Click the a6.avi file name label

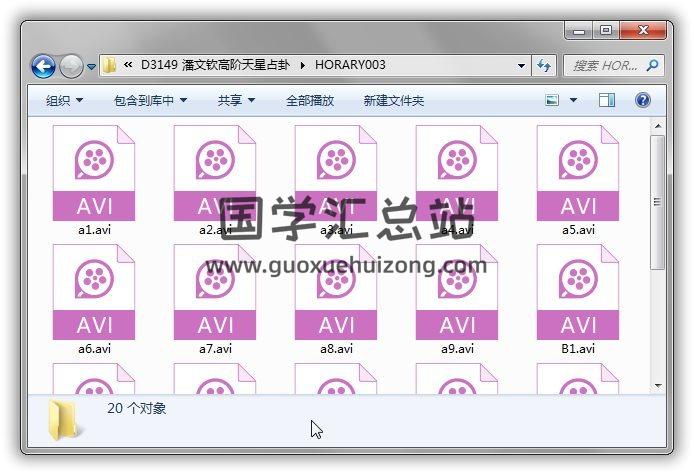94,349
